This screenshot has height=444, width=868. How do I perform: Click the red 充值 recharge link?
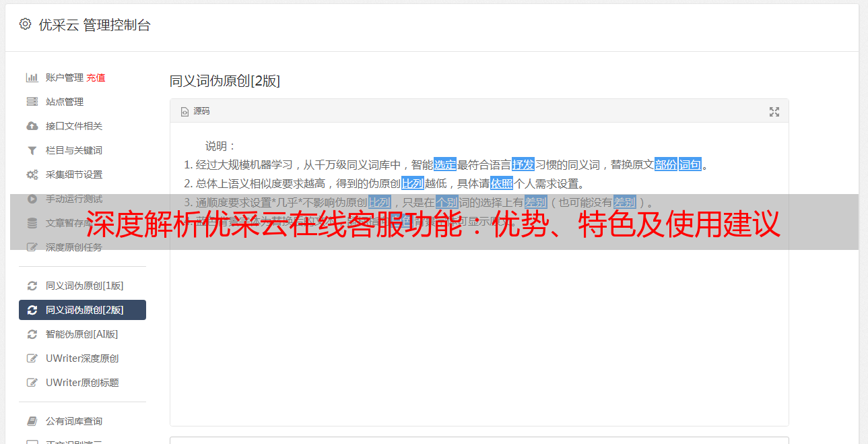point(96,77)
